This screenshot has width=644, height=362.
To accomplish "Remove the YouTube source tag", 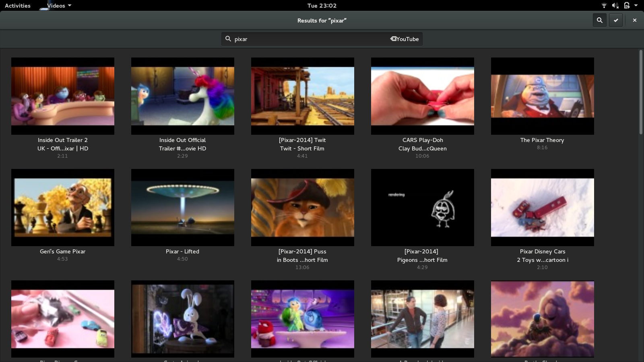I will (393, 39).
